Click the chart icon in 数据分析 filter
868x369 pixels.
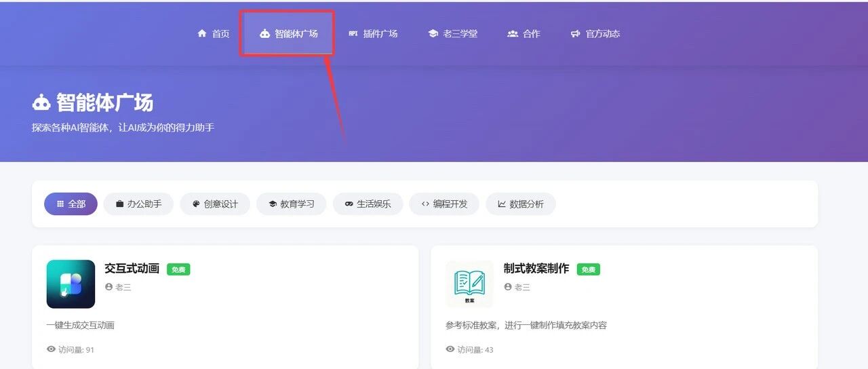coord(502,203)
